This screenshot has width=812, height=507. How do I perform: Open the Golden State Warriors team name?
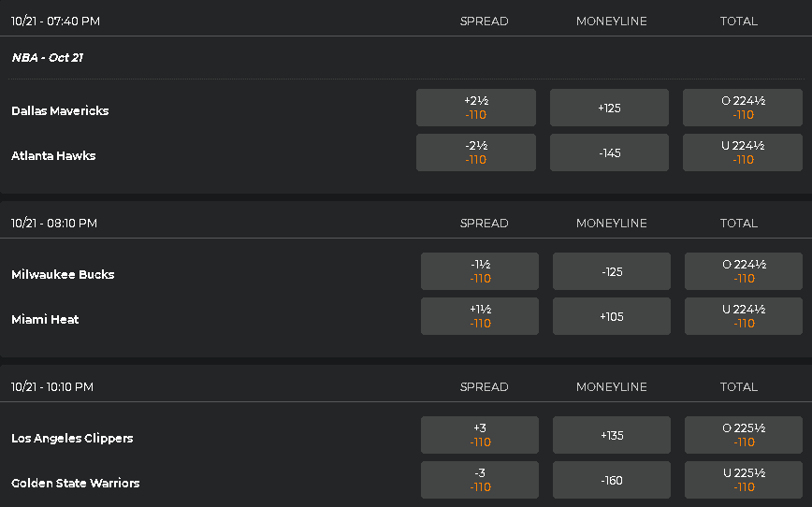click(x=76, y=484)
